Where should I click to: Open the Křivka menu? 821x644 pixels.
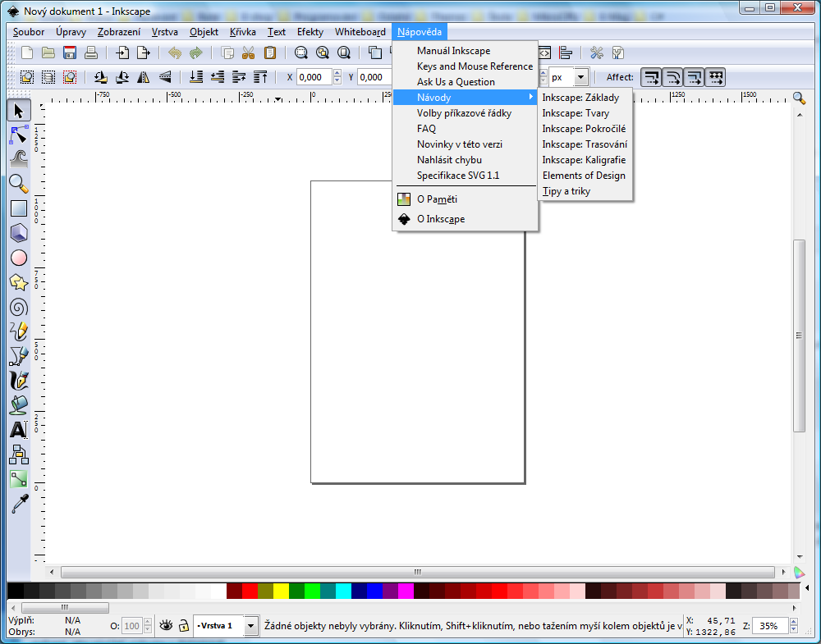(243, 32)
